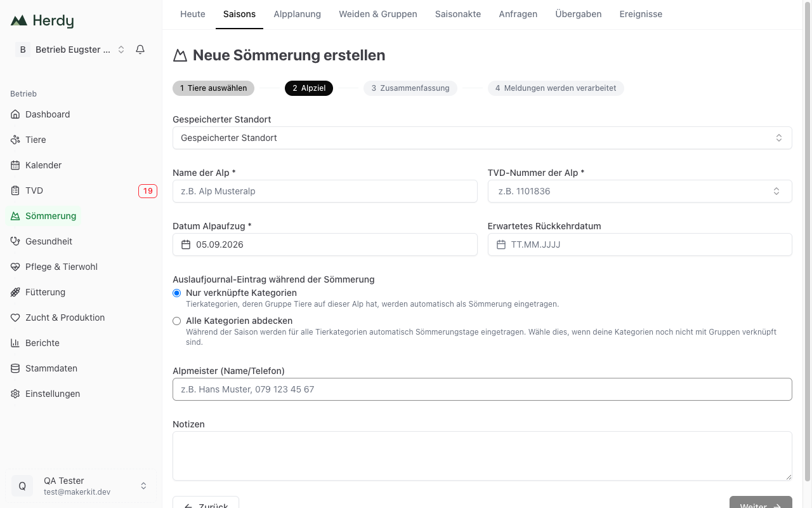This screenshot has height=508, width=812.
Task: Switch to the Alpplanung tab
Action: coord(298,14)
